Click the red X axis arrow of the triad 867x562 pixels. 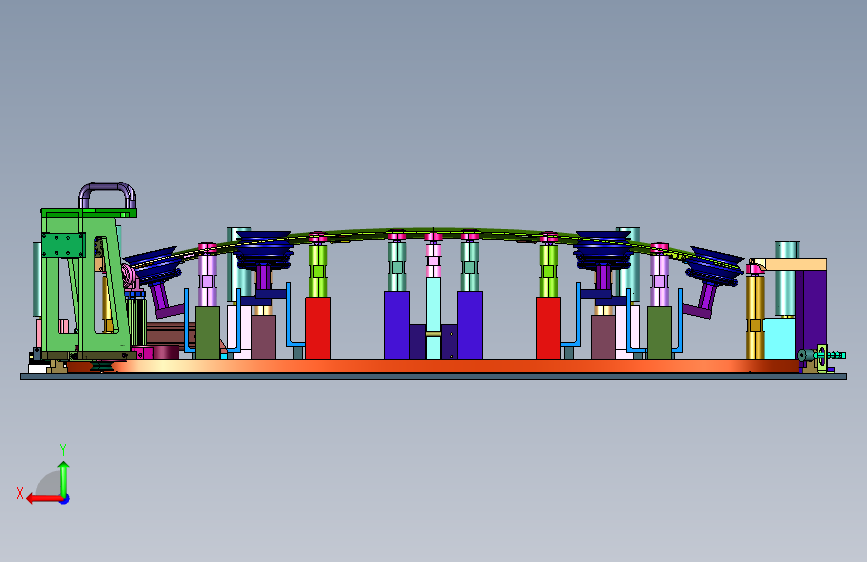(x=43, y=499)
